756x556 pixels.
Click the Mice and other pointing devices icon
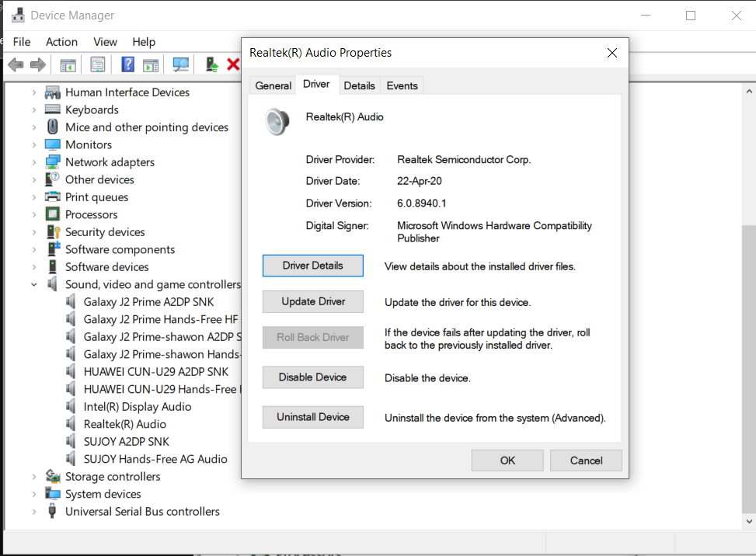coord(53,127)
